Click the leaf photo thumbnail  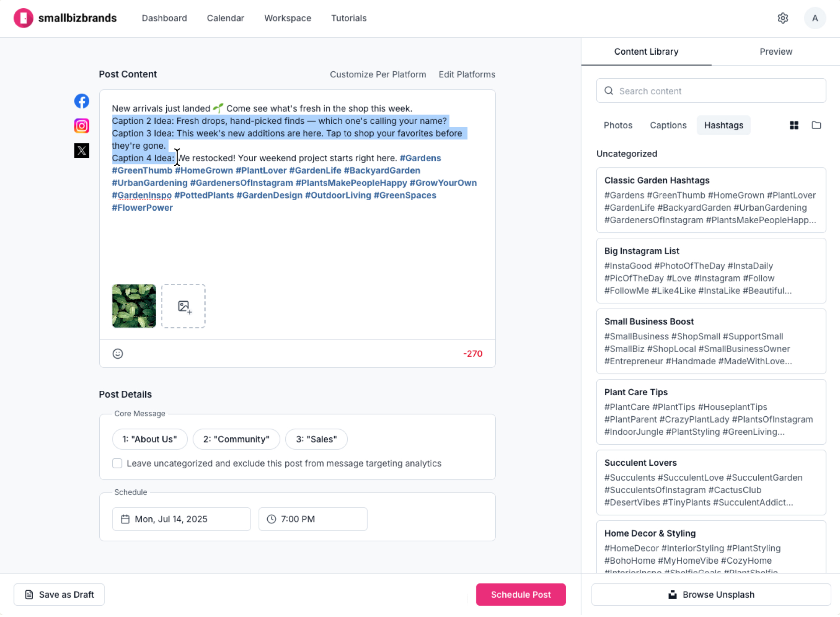click(x=134, y=306)
